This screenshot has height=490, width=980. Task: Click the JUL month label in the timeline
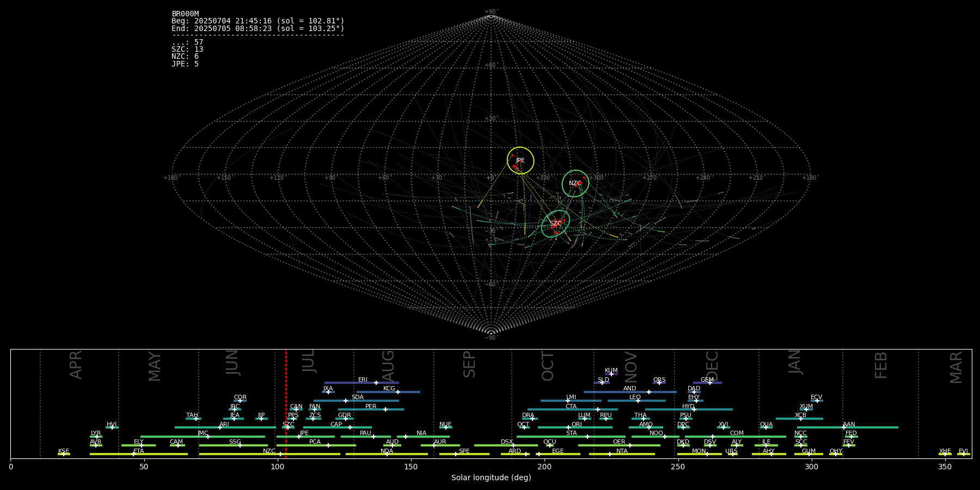click(x=308, y=361)
